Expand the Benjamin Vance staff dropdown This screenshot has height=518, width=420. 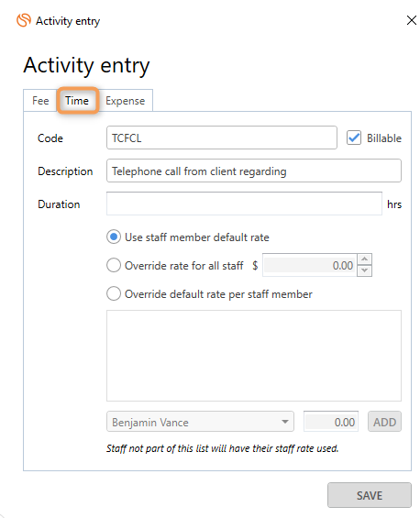(200, 422)
